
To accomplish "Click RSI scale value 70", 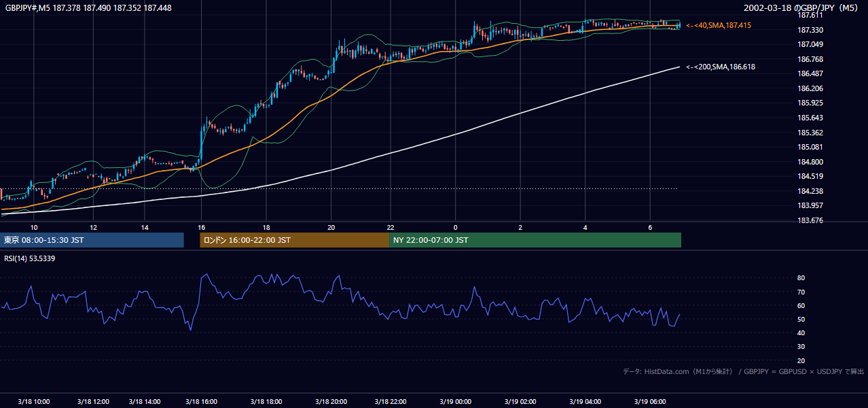I will click(801, 292).
